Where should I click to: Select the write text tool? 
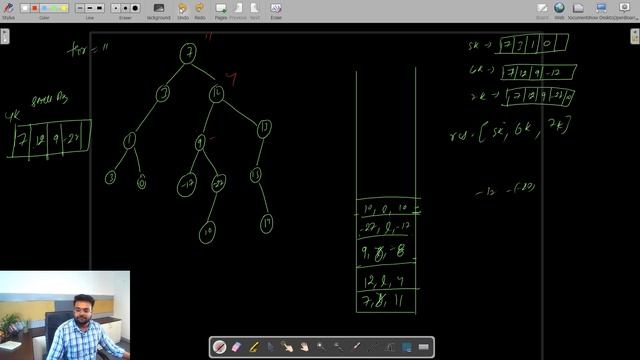389,347
